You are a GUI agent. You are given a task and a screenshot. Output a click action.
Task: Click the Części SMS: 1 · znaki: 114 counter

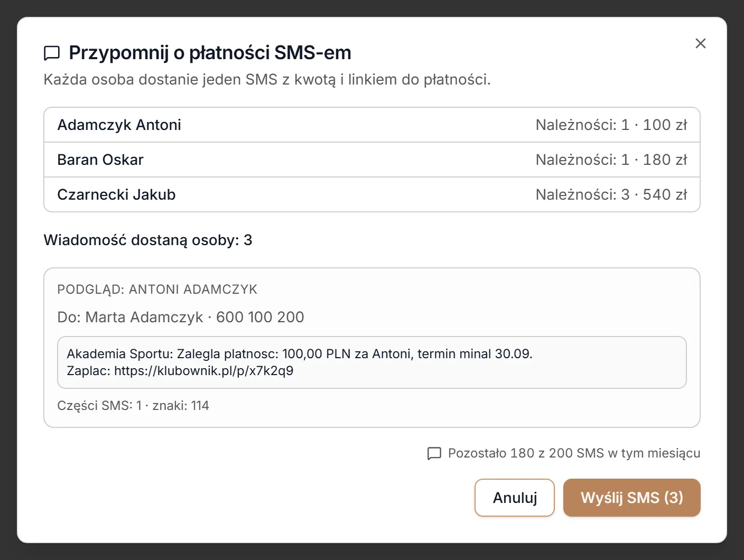133,406
